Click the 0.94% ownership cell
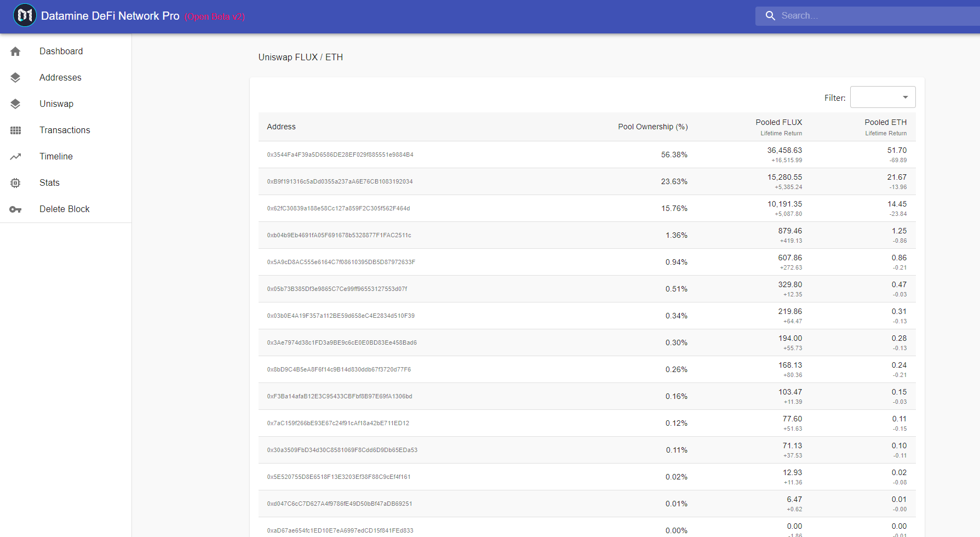The height and width of the screenshot is (537, 980). [677, 262]
